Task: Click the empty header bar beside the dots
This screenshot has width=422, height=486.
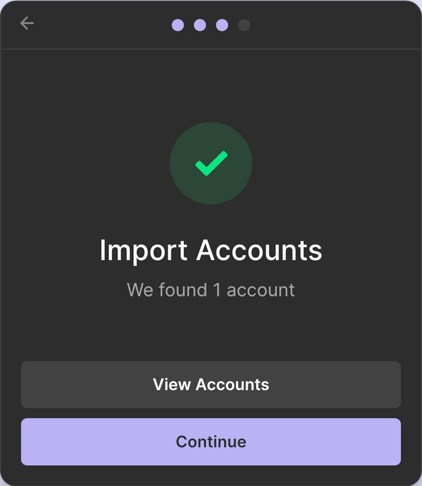Action: 333,25
